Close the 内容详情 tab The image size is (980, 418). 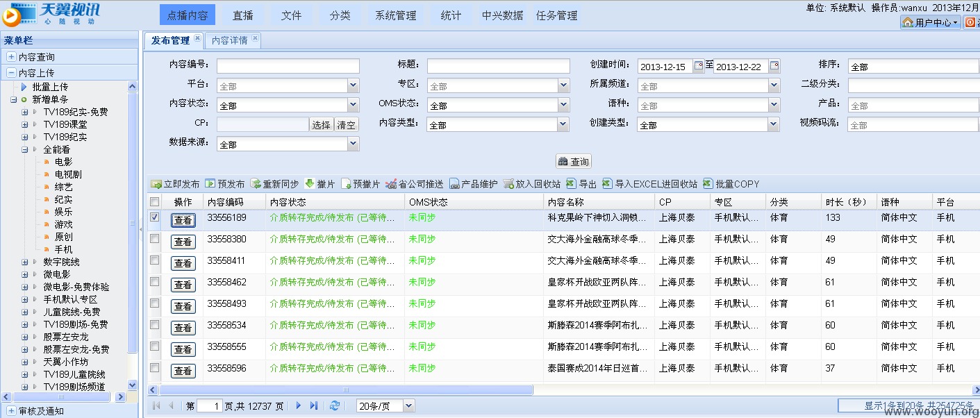pyautogui.click(x=256, y=38)
